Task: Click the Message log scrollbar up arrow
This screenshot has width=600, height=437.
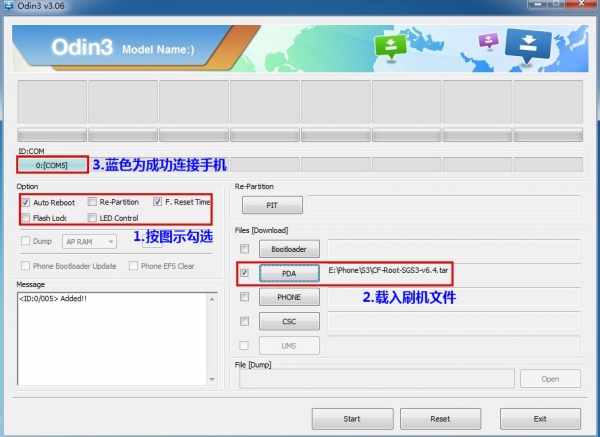Action: coord(212,299)
